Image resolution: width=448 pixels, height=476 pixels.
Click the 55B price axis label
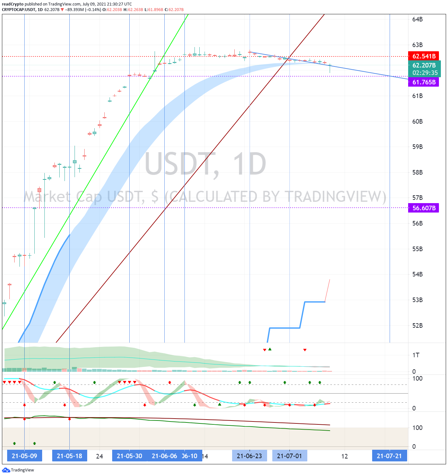pos(418,249)
